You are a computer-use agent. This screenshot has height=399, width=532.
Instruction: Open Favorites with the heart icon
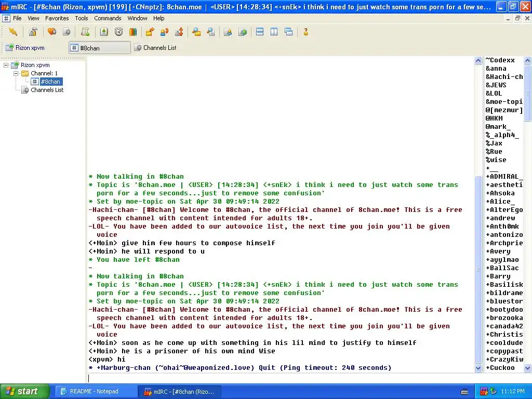click(x=52, y=32)
